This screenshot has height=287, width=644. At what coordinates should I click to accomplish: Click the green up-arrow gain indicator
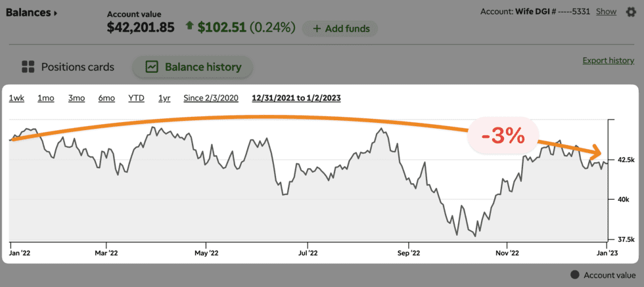pos(189,28)
